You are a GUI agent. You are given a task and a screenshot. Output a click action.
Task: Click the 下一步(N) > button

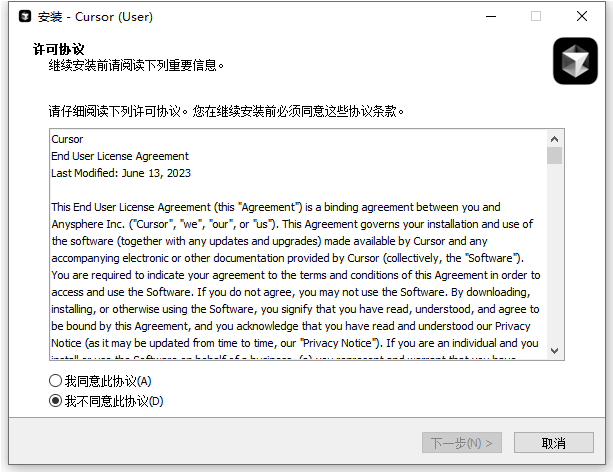click(x=462, y=443)
